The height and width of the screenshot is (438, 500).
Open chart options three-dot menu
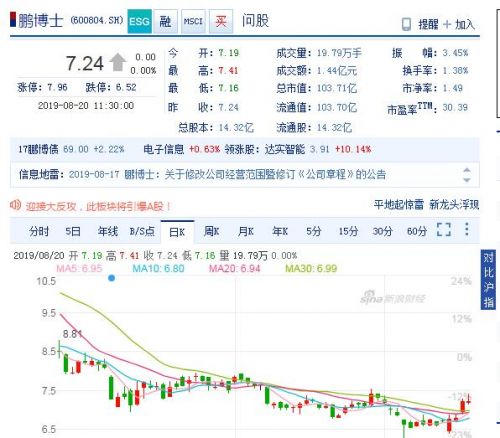tap(467, 229)
